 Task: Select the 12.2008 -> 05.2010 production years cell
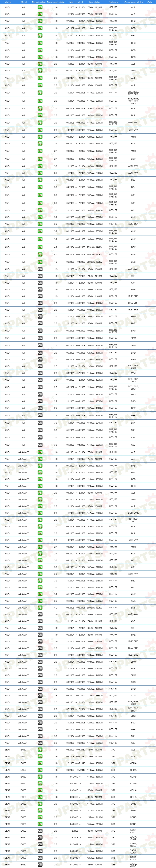coord(76,763)
